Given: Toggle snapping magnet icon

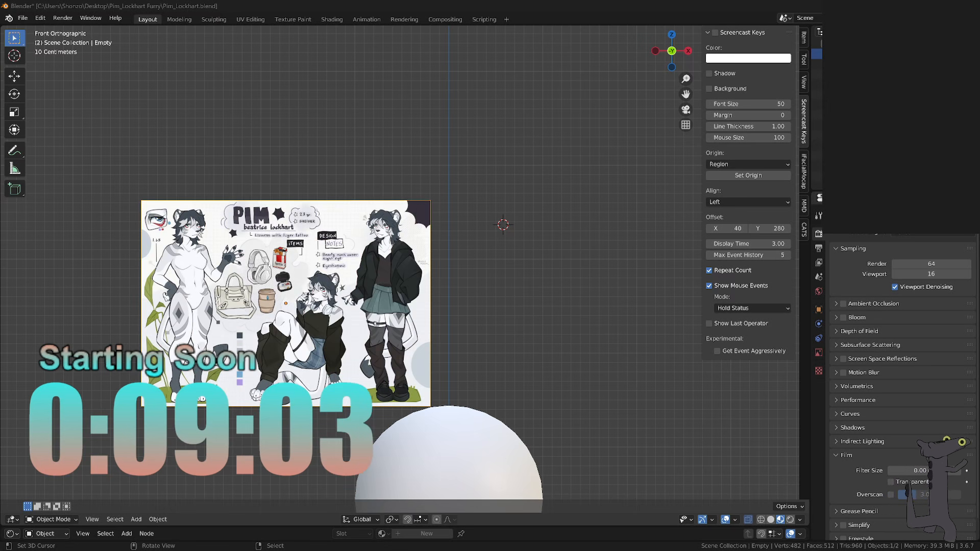Looking at the screenshot, I should tap(407, 519).
